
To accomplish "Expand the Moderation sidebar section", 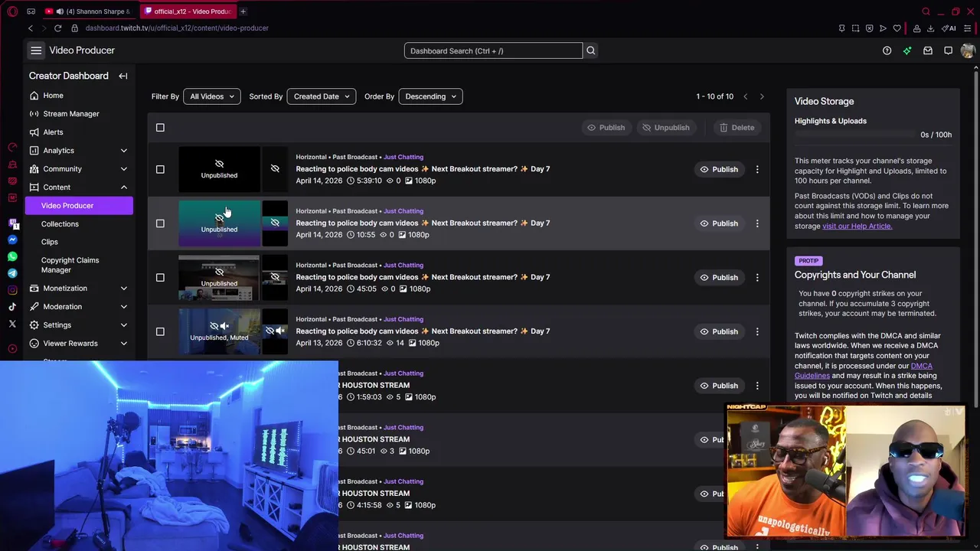I will pos(79,307).
